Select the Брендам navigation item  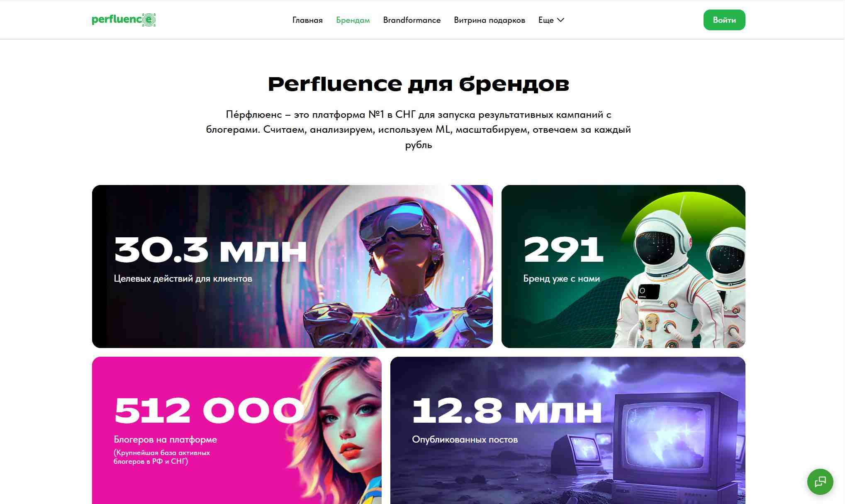[353, 20]
